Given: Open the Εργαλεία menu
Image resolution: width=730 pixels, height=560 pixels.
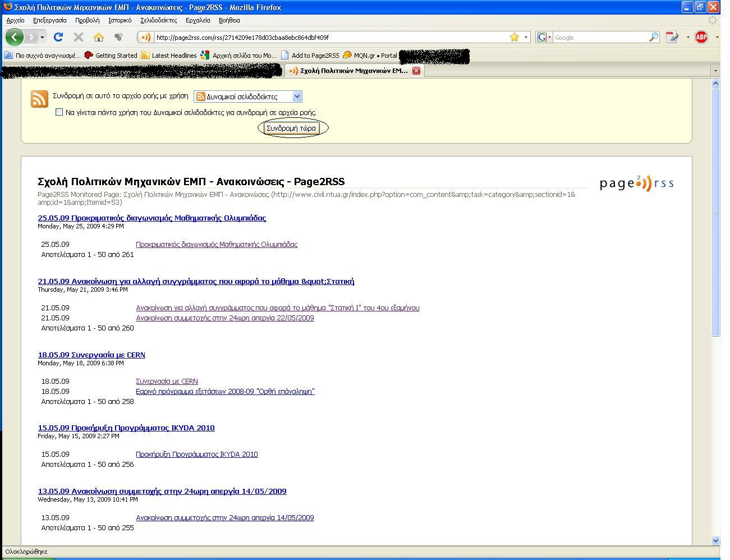Looking at the screenshot, I should pyautogui.click(x=198, y=20).
